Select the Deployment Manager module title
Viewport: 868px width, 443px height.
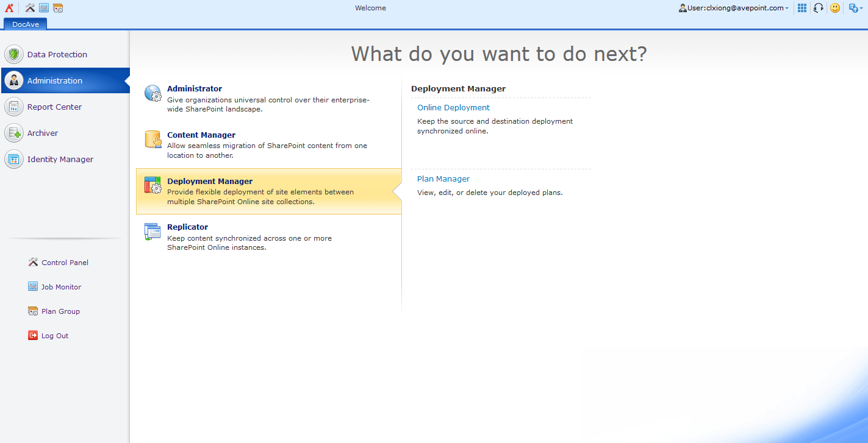210,182
